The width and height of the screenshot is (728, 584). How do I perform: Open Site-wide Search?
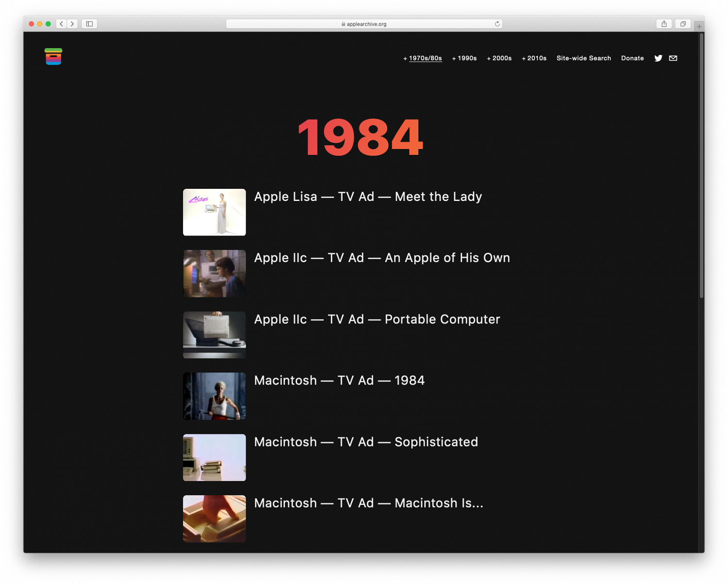click(583, 58)
